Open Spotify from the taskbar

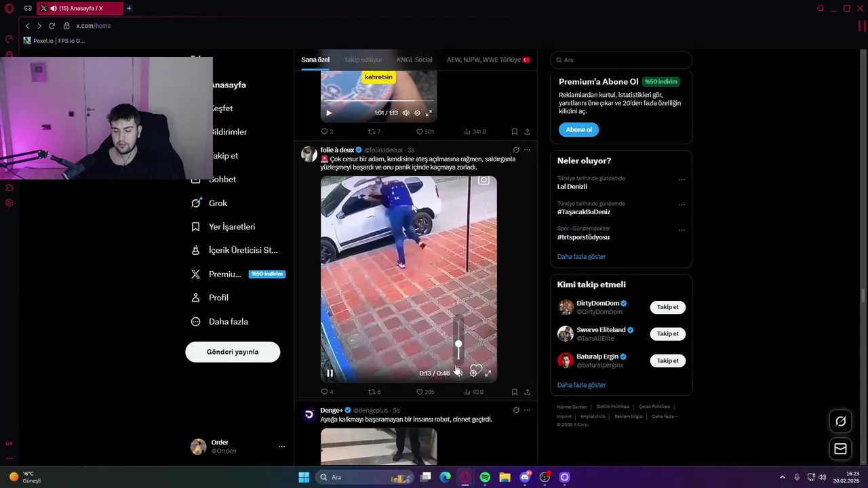(x=485, y=477)
